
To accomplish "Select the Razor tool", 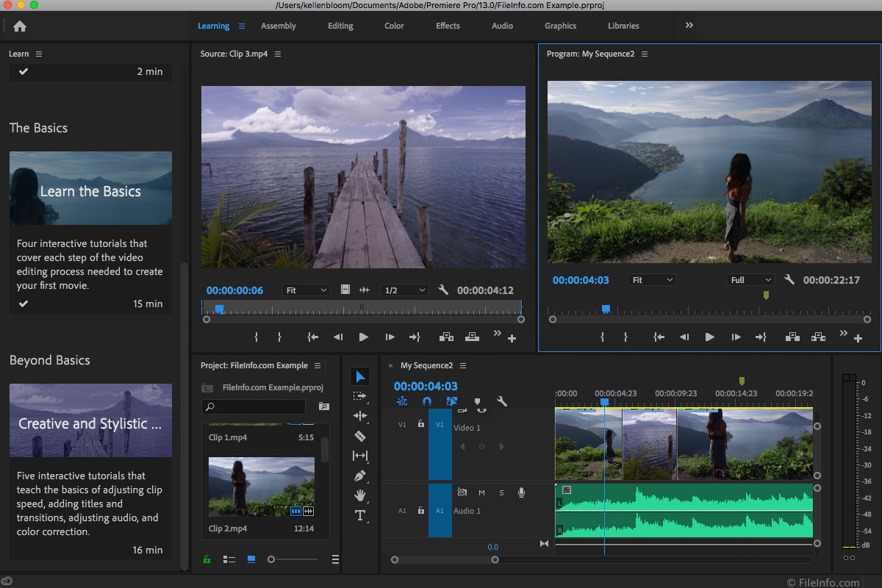I will tap(360, 435).
